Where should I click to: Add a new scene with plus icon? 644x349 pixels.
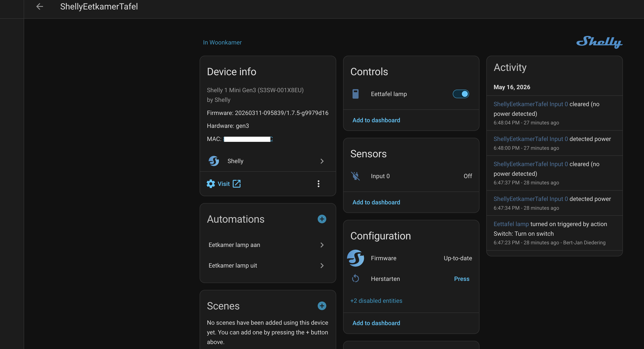tap(322, 306)
